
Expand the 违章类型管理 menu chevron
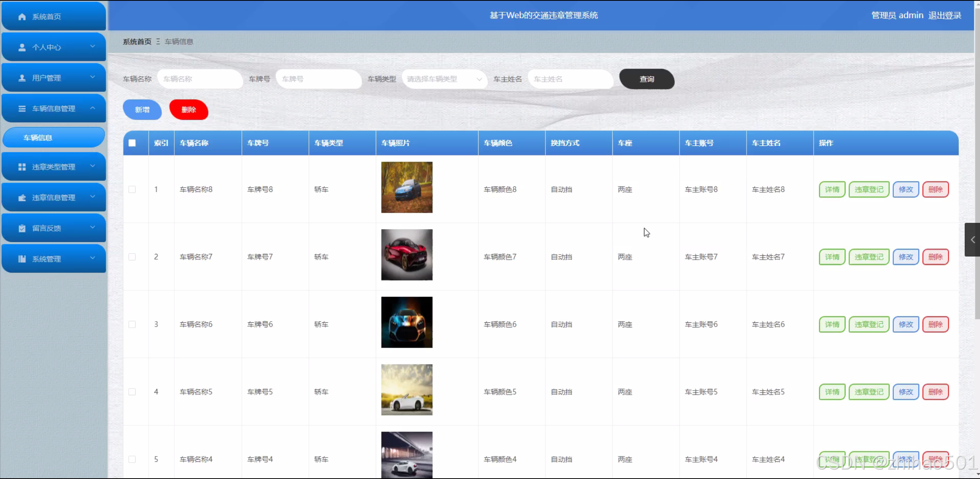click(92, 166)
